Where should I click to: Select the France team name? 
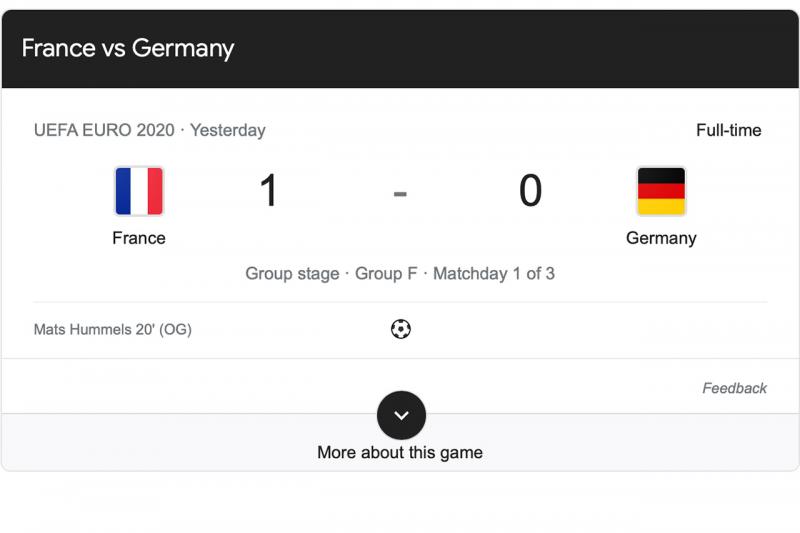pos(139,238)
